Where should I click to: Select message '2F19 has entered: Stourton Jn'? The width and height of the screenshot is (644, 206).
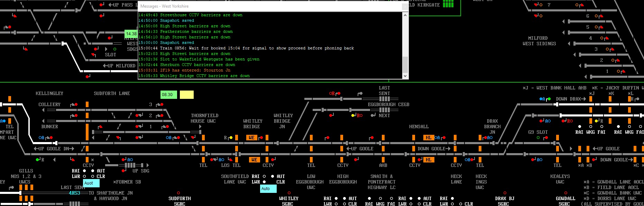[184, 71]
